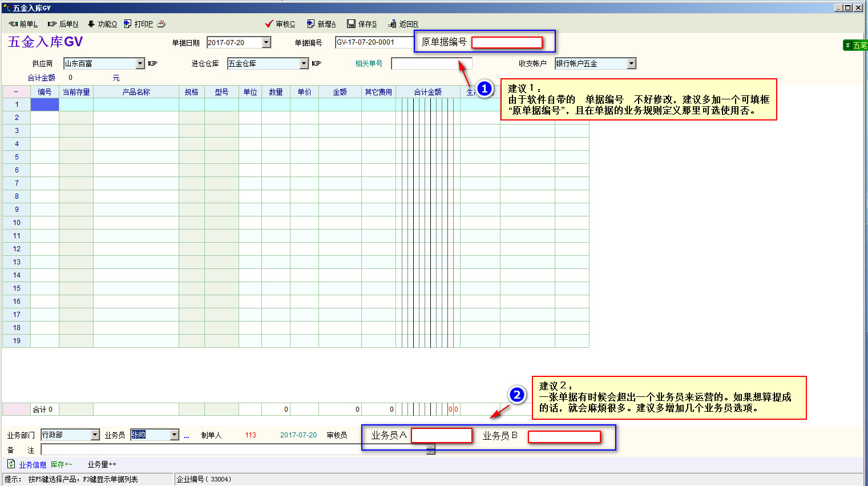The width and height of the screenshot is (868, 486).
Task: Expand the 业务部门 department dropdown
Action: click(95, 435)
